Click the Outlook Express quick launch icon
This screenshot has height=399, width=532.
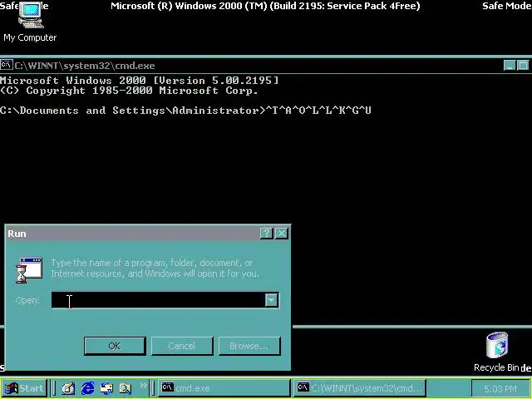[x=106, y=388]
